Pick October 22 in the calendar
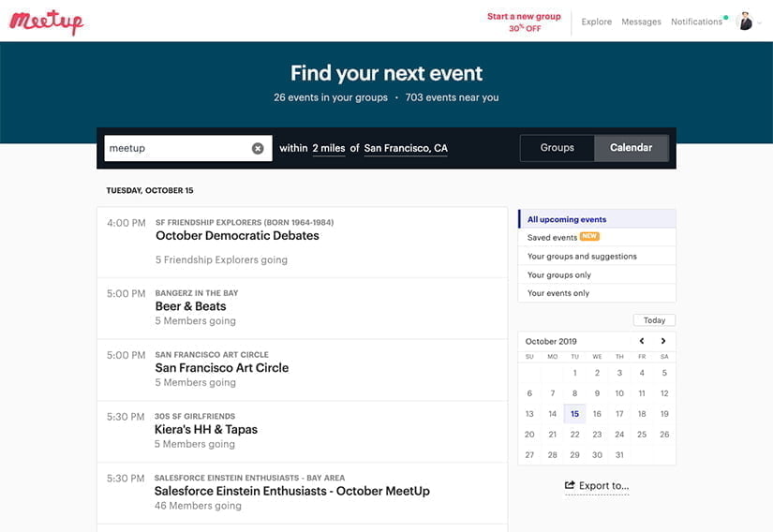Image resolution: width=773 pixels, height=532 pixels. click(574, 435)
